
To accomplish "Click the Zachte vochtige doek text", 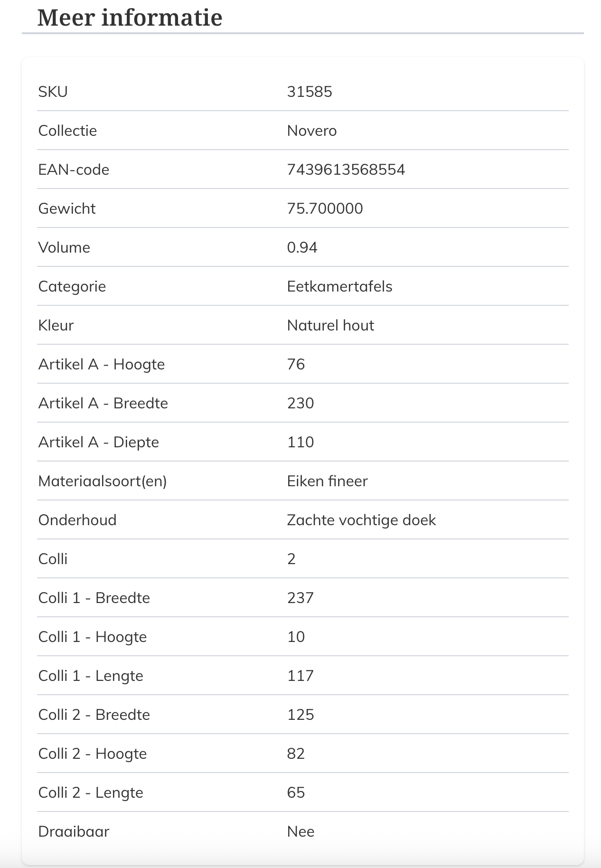I will pyautogui.click(x=361, y=520).
